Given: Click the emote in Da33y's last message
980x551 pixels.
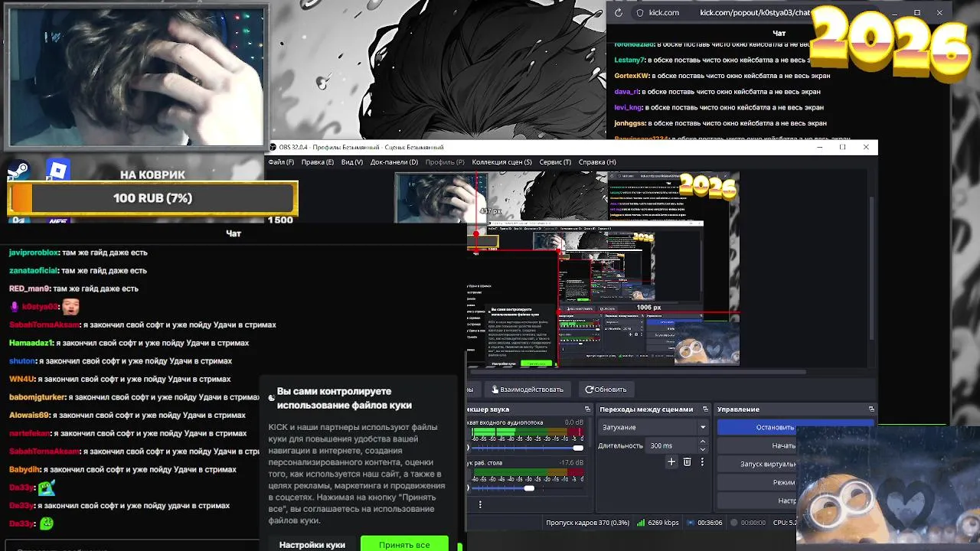Looking at the screenshot, I should [47, 523].
